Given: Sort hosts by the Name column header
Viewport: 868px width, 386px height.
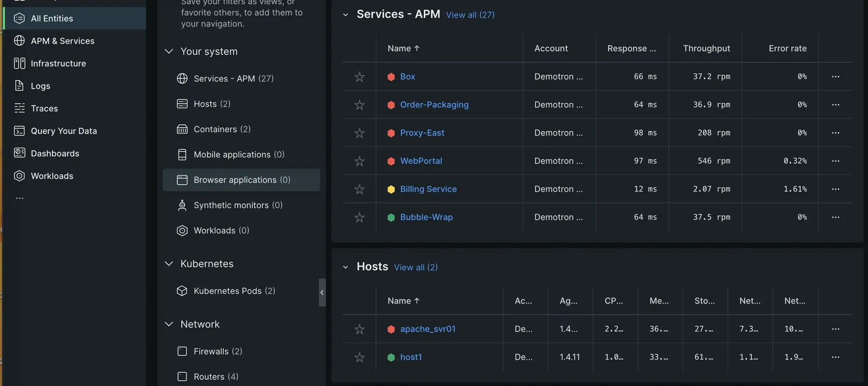Looking at the screenshot, I should coord(403,301).
